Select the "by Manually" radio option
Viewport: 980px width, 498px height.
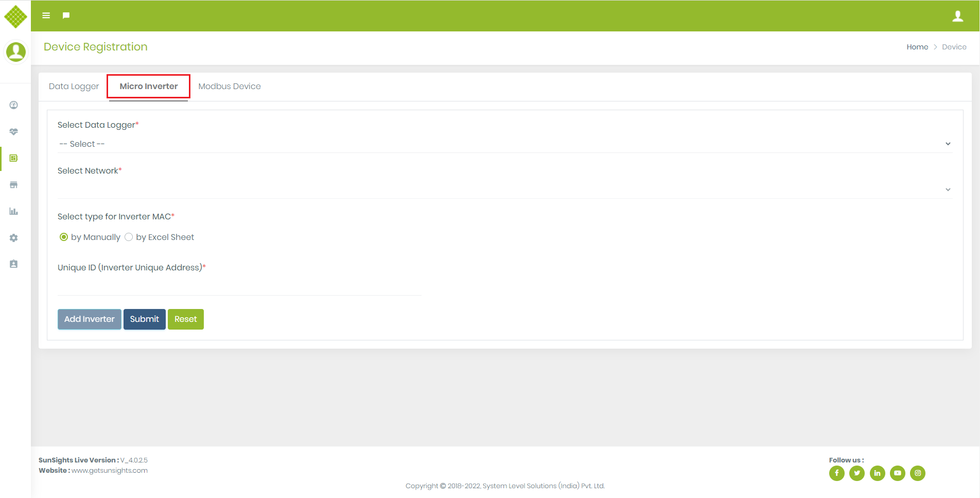[64, 237]
